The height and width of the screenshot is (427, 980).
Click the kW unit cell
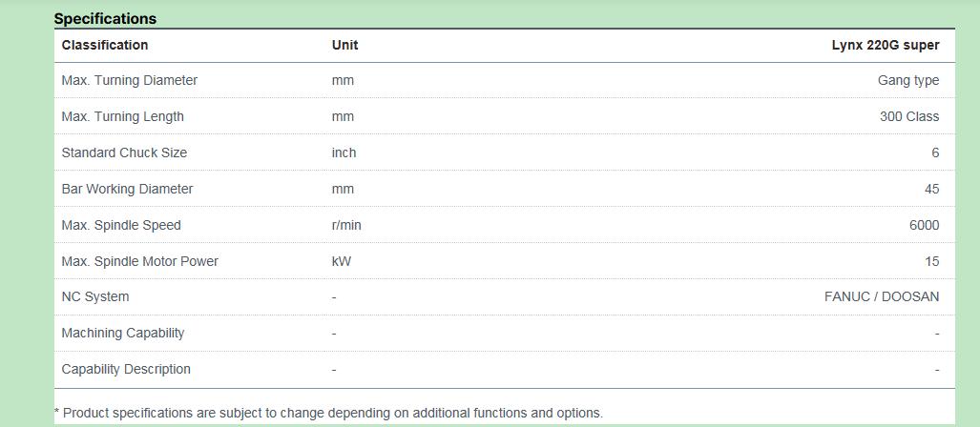pyautogui.click(x=342, y=261)
